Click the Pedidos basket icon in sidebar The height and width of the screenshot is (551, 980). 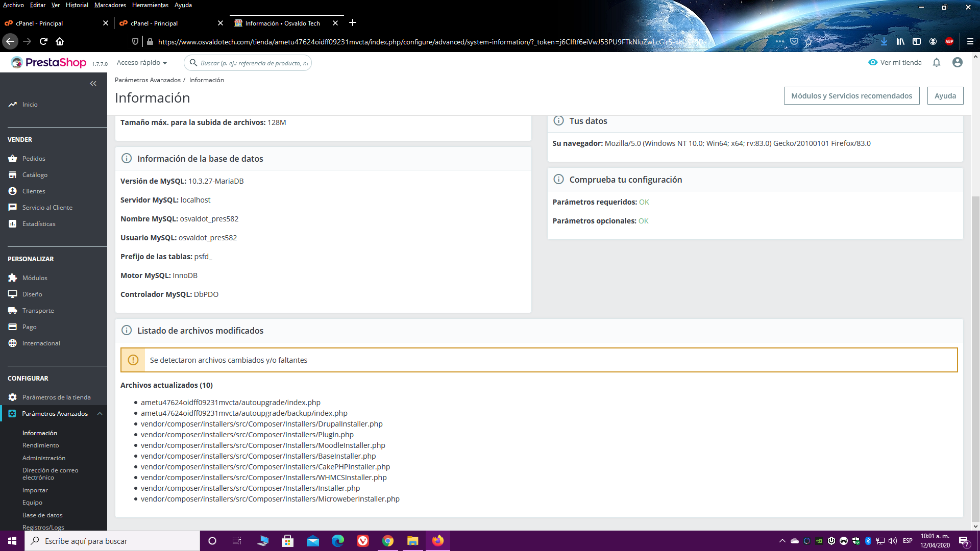[13, 159]
